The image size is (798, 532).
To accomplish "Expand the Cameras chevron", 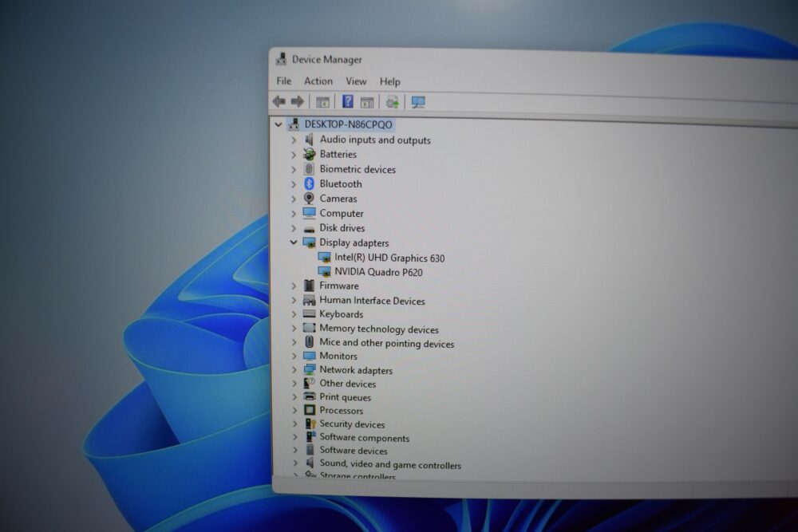I will click(x=294, y=199).
